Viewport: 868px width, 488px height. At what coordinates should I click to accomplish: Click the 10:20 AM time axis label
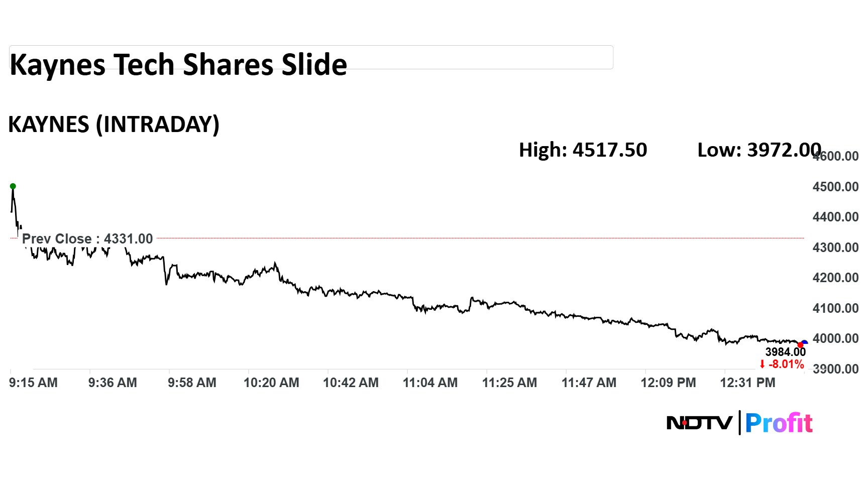point(271,383)
